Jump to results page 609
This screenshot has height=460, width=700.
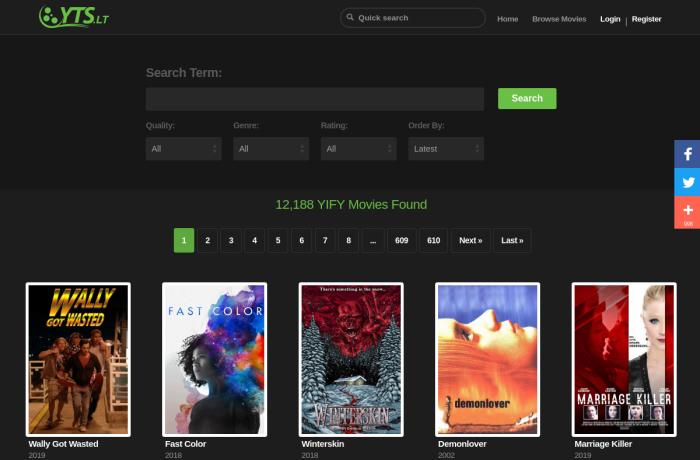(402, 240)
